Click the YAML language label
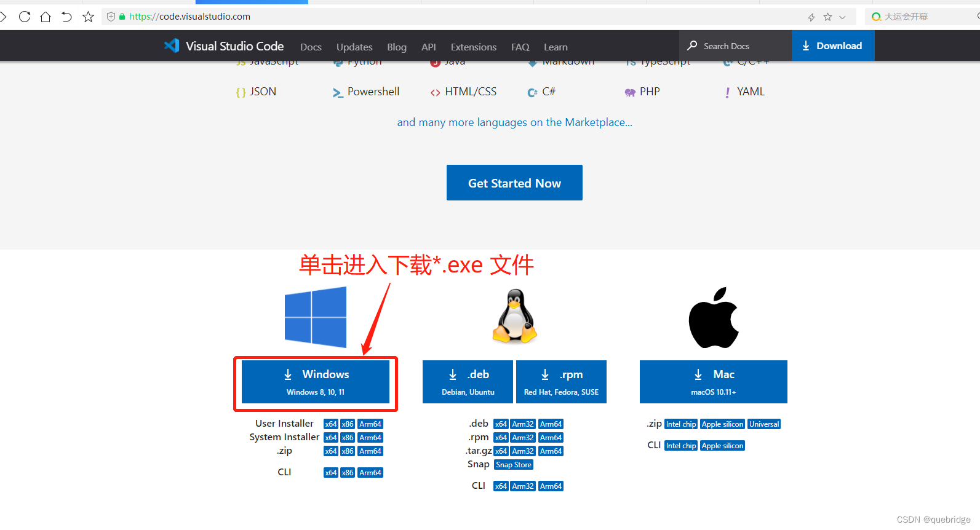 (x=751, y=92)
